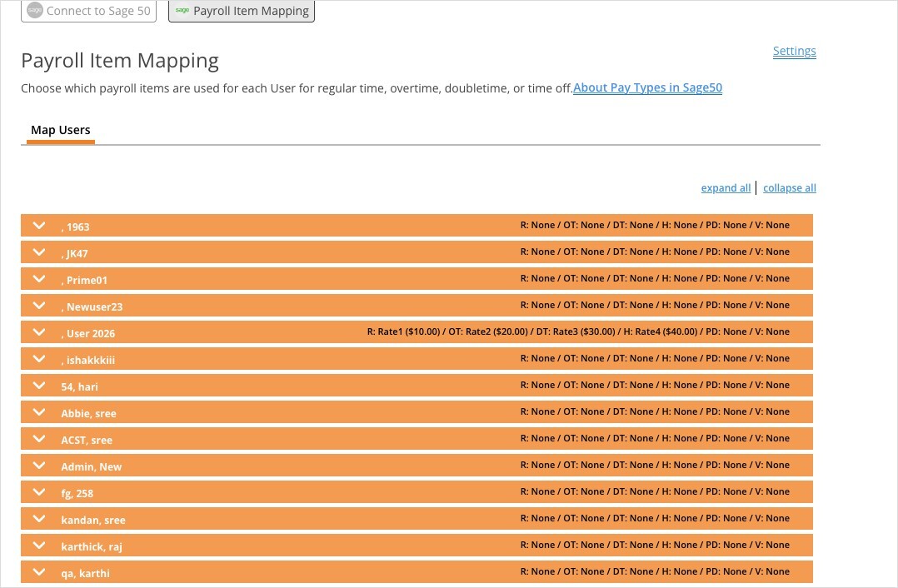Click the user name ', JK47'

pos(75,254)
